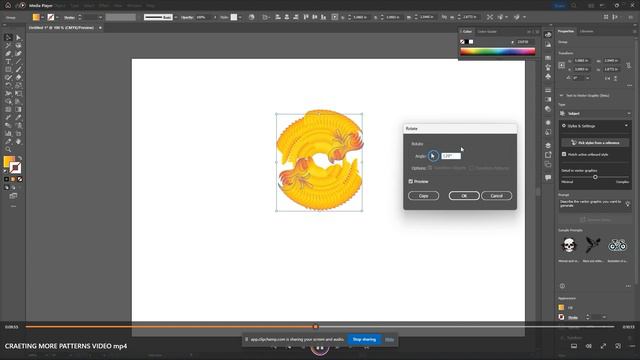The height and width of the screenshot is (360, 640).
Task: Select the Untitled document tab
Action: tap(61, 28)
